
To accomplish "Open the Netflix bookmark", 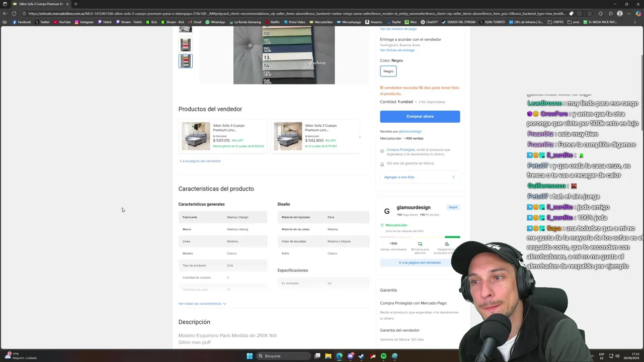I will point(272,22).
